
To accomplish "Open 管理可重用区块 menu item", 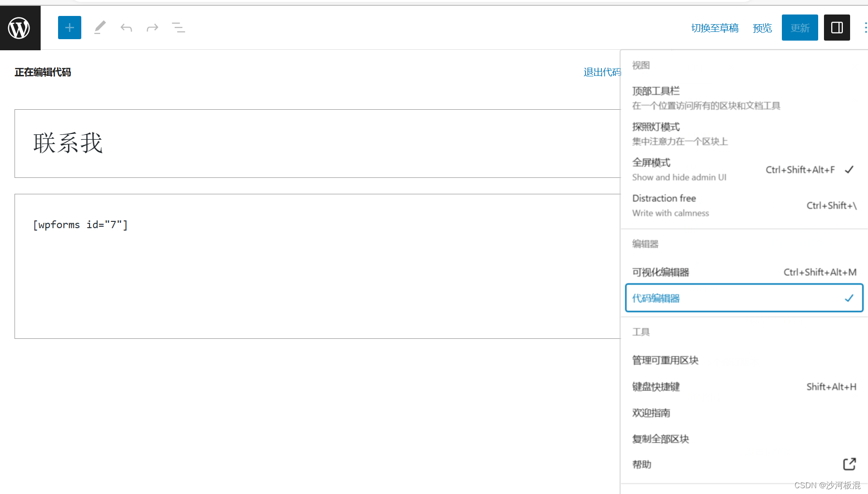I will [x=744, y=360].
